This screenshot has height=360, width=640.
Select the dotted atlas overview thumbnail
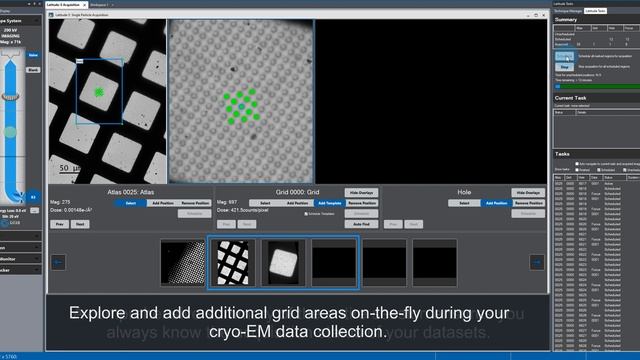(182, 262)
